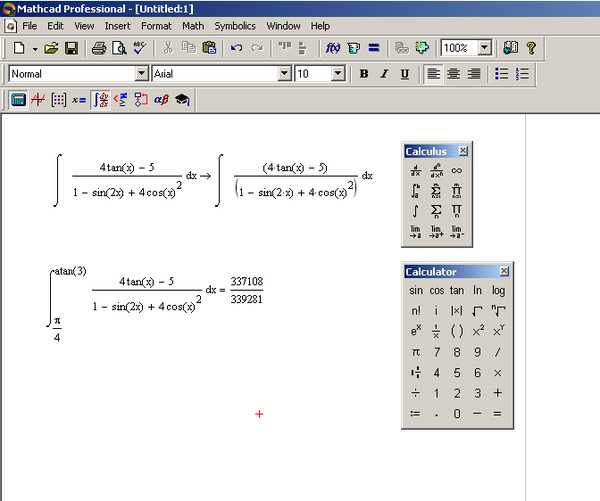Print the worksheet using printer icon
The width and height of the screenshot is (600, 501).
click(x=99, y=48)
